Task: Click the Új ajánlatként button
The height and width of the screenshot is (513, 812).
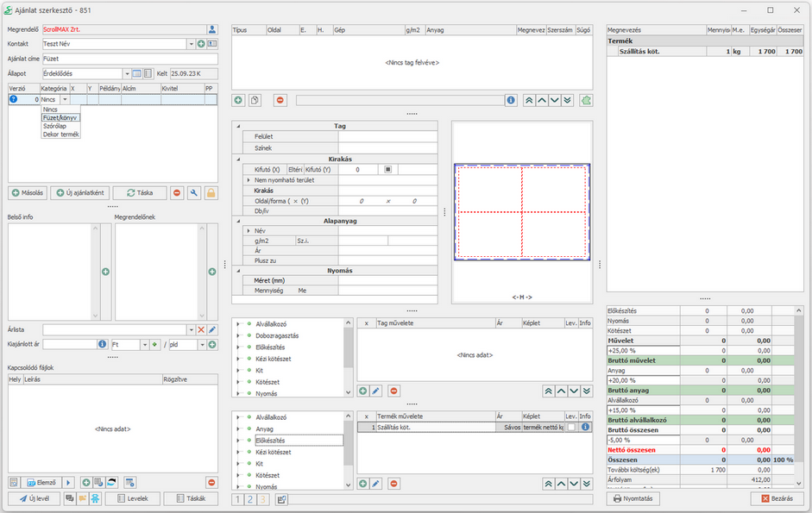Action: (79, 193)
